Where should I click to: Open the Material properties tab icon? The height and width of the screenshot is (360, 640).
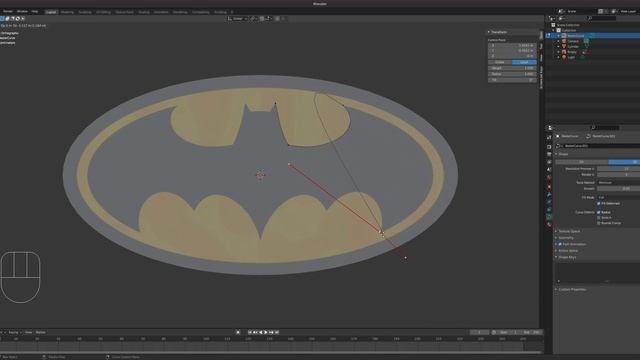[x=549, y=224]
